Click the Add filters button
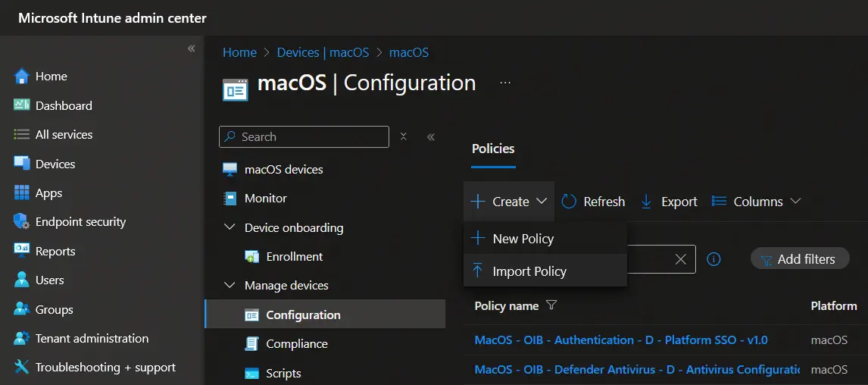The image size is (868, 385). (799, 259)
